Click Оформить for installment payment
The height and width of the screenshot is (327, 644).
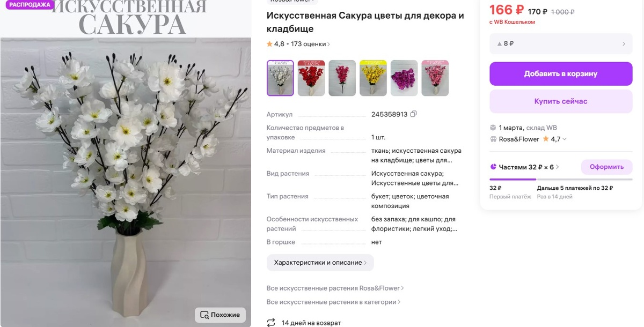(607, 167)
